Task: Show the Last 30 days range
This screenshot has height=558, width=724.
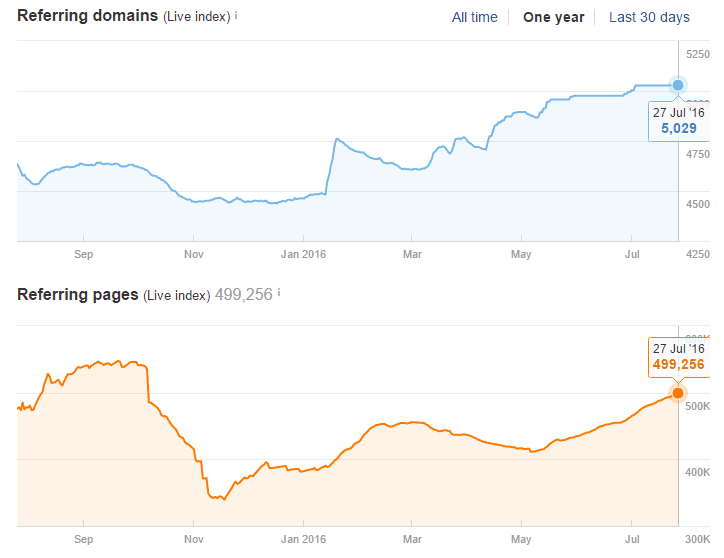Action: tap(649, 17)
